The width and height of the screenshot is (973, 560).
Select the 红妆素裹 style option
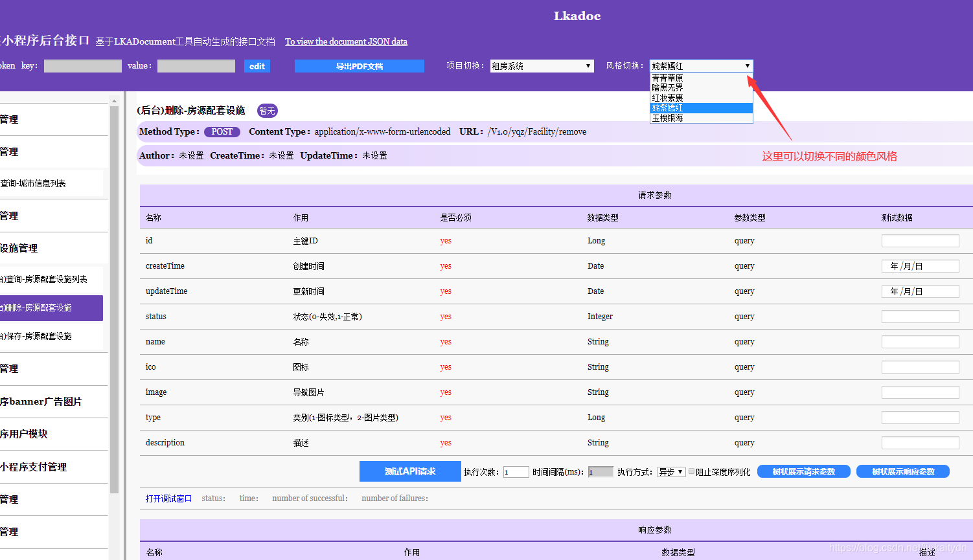[701, 98]
